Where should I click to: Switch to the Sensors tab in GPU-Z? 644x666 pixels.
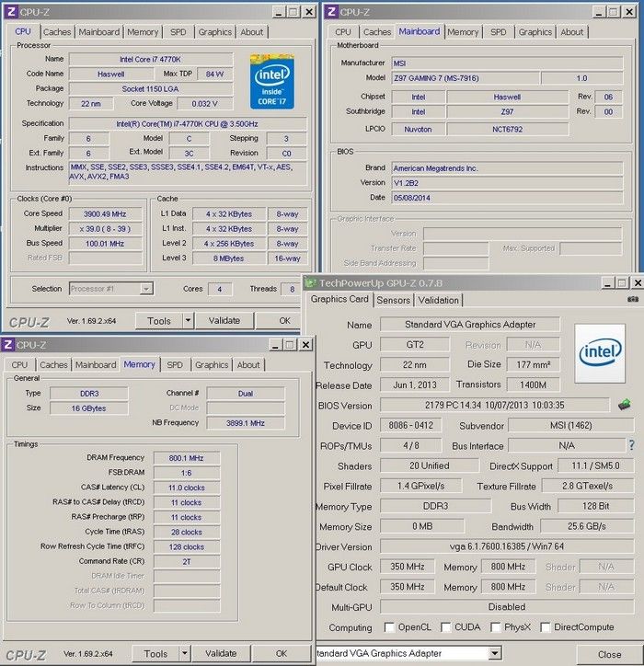(394, 300)
